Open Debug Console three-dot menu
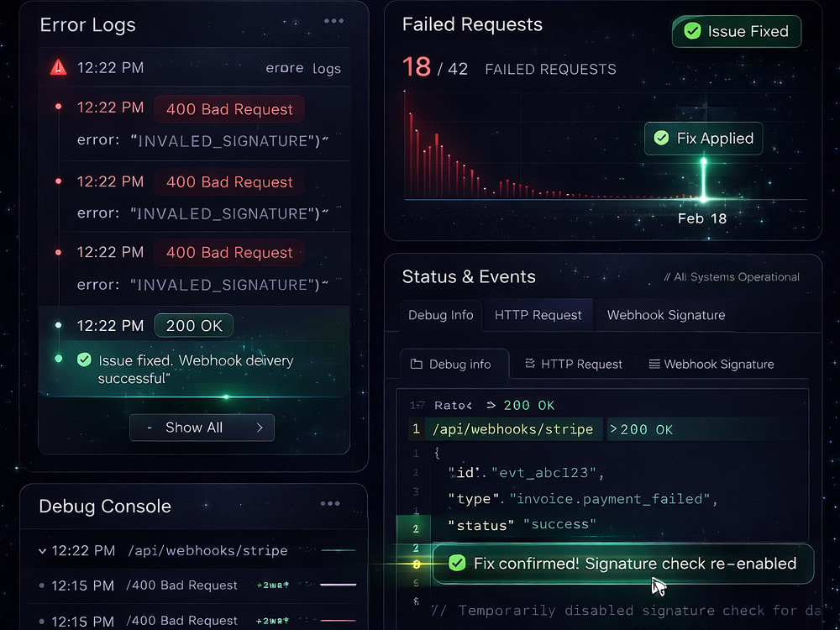The height and width of the screenshot is (630, 840). click(330, 503)
